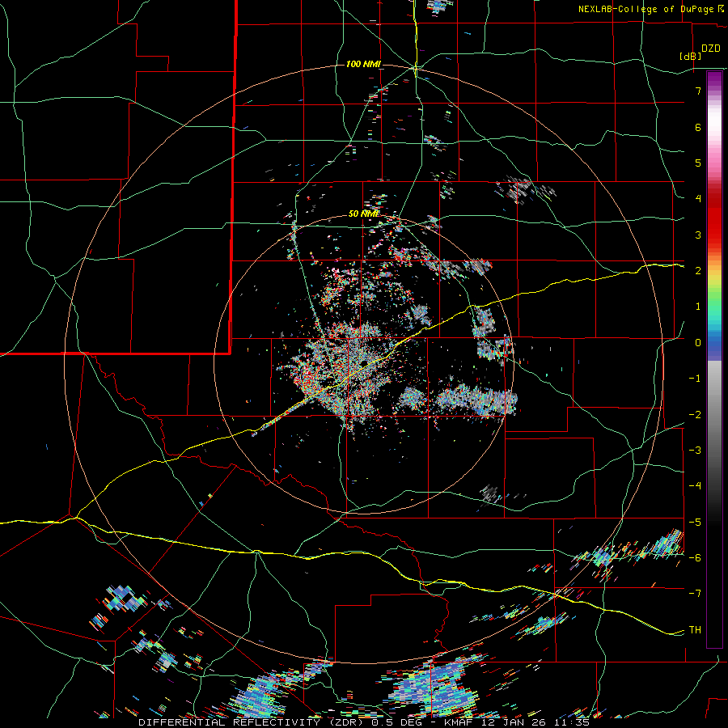
Task: Click the -6 value on the color scale
Action: [x=695, y=558]
